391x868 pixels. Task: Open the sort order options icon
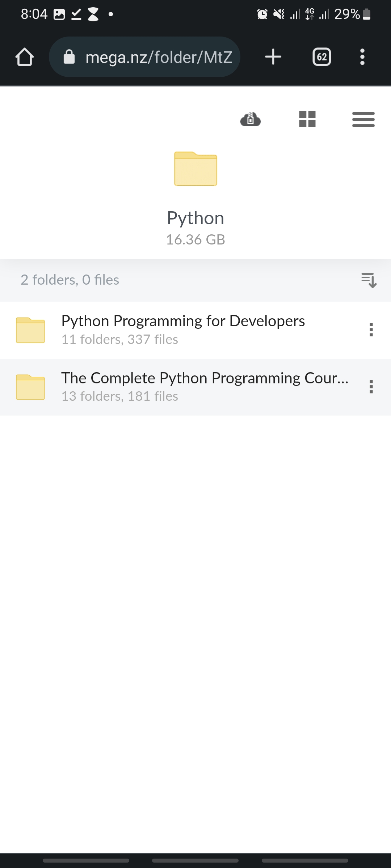[x=369, y=280]
